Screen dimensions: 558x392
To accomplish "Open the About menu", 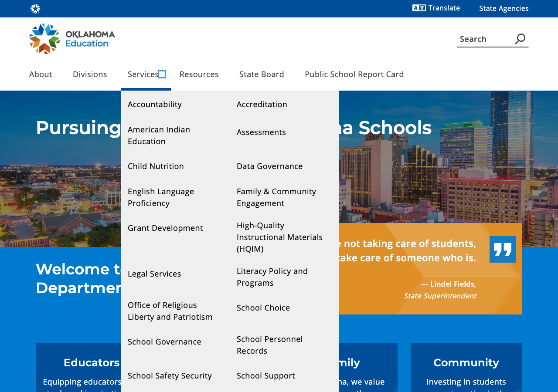I will (41, 74).
